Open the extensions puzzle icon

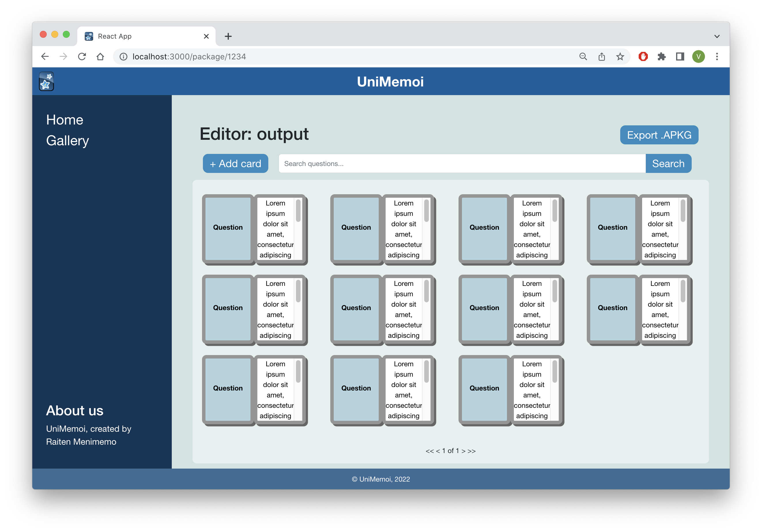point(661,57)
